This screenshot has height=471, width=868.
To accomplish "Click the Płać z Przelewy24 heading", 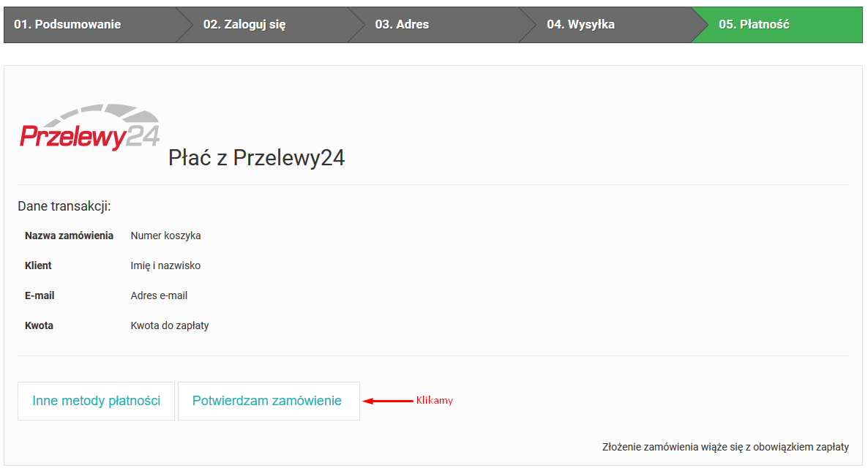I will 256,158.
